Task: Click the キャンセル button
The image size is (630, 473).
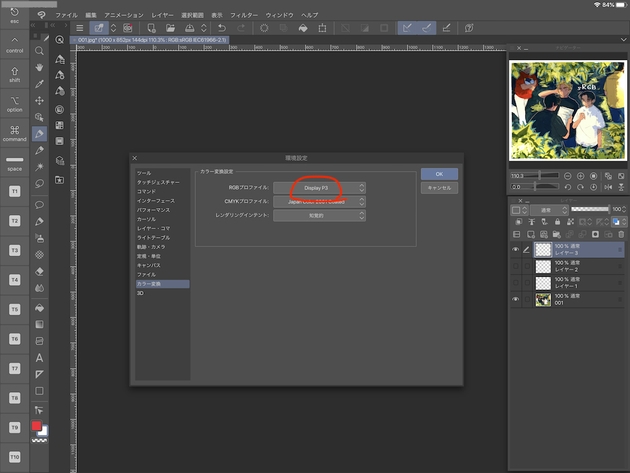Action: pyautogui.click(x=439, y=188)
